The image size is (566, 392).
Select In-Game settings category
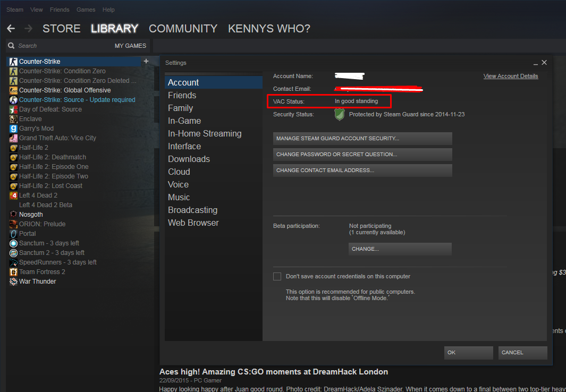pyautogui.click(x=214, y=121)
